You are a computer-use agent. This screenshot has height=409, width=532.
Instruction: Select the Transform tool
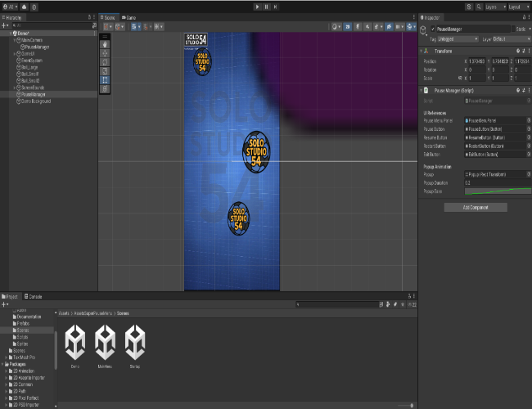tap(105, 89)
